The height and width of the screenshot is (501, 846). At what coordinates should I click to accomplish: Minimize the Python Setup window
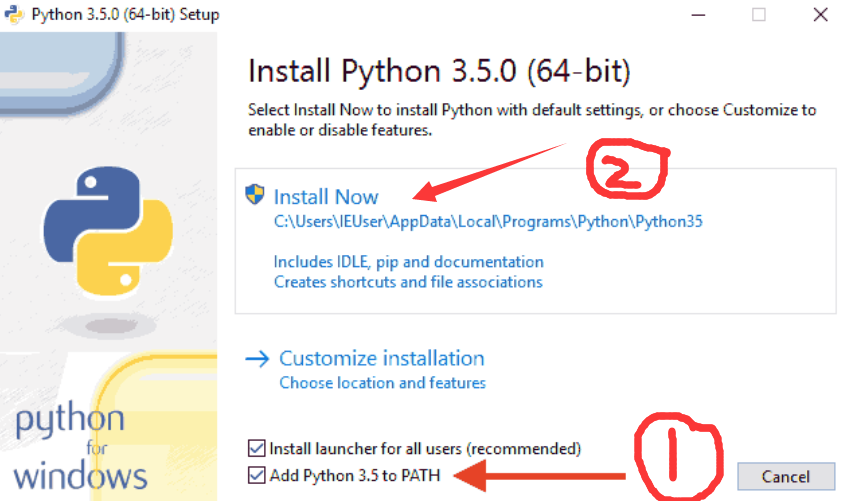tap(698, 15)
